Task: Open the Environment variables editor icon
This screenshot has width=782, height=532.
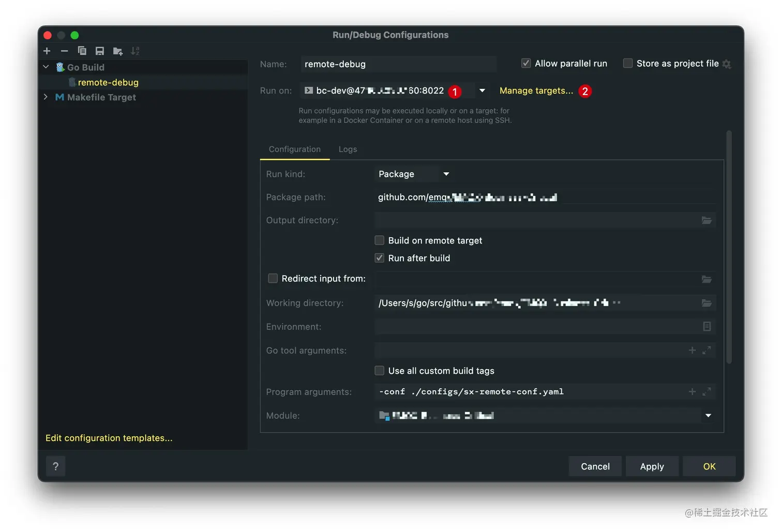Action: click(707, 327)
